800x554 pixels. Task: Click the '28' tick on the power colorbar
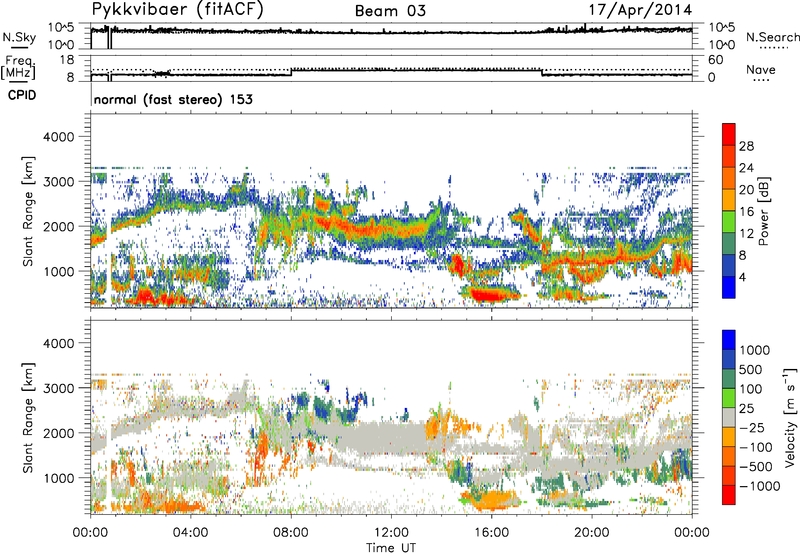point(746,146)
